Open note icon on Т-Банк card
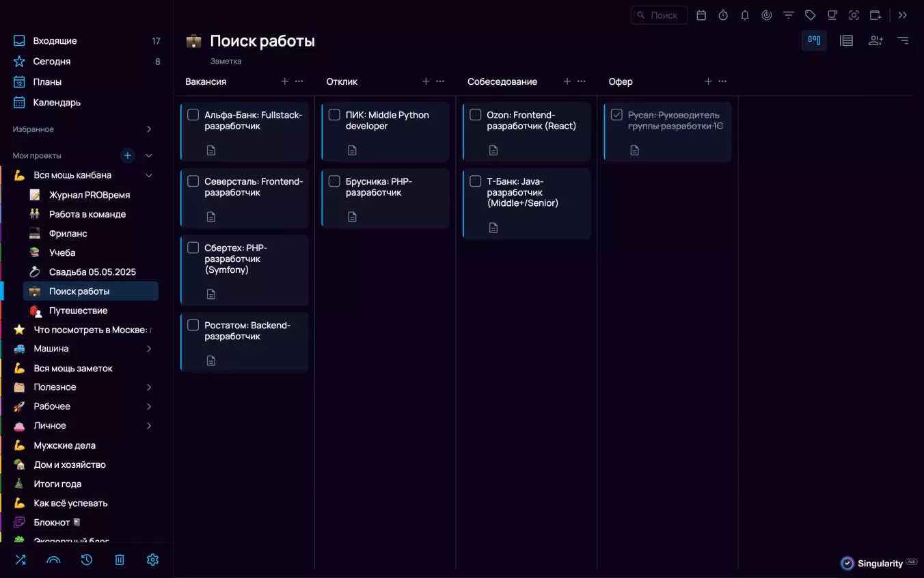The width and height of the screenshot is (924, 578). pyautogui.click(x=493, y=228)
